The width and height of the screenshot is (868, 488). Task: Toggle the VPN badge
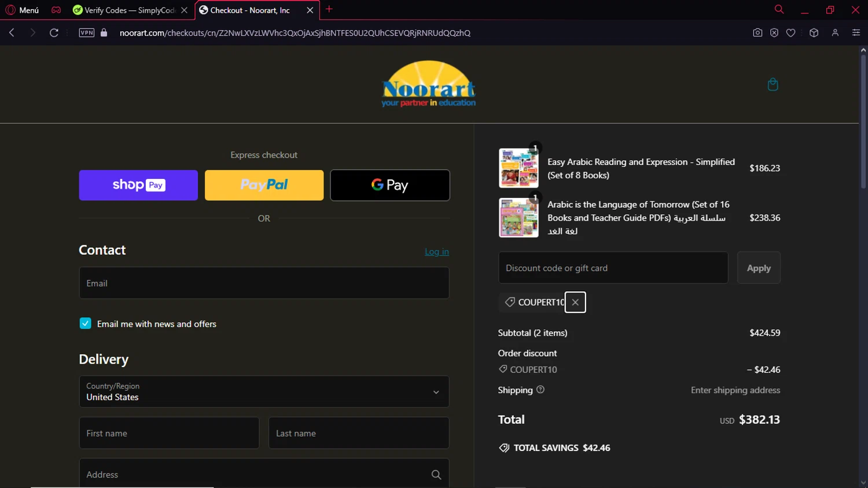(x=87, y=33)
